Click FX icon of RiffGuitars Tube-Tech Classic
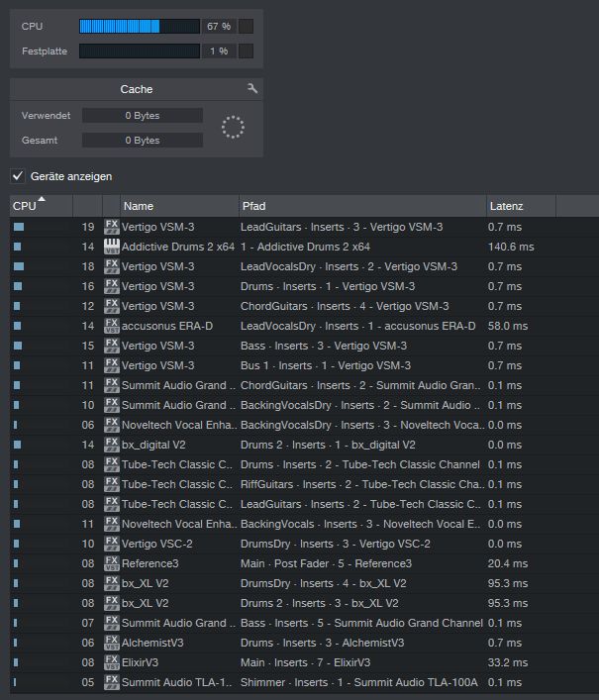 pyautogui.click(x=112, y=484)
